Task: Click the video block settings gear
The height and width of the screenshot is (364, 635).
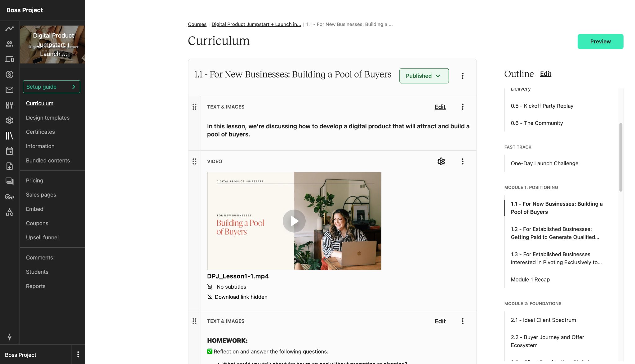Action: [441, 161]
